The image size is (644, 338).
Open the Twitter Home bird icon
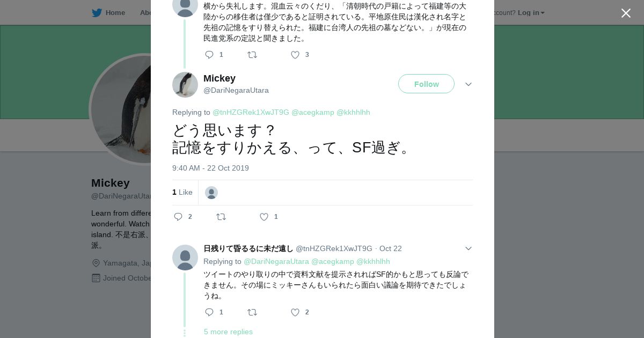pos(97,13)
